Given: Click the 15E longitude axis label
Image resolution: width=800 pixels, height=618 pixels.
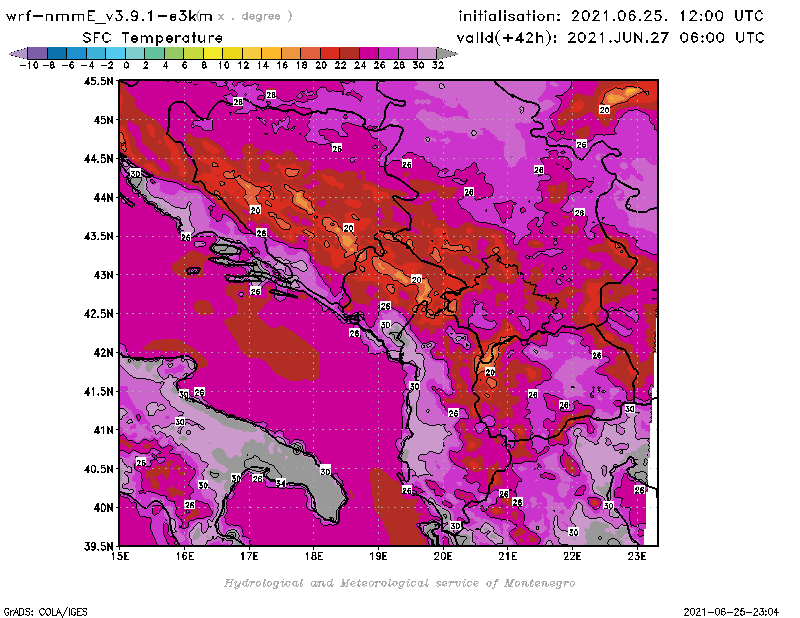Looking at the screenshot, I should tap(120, 555).
